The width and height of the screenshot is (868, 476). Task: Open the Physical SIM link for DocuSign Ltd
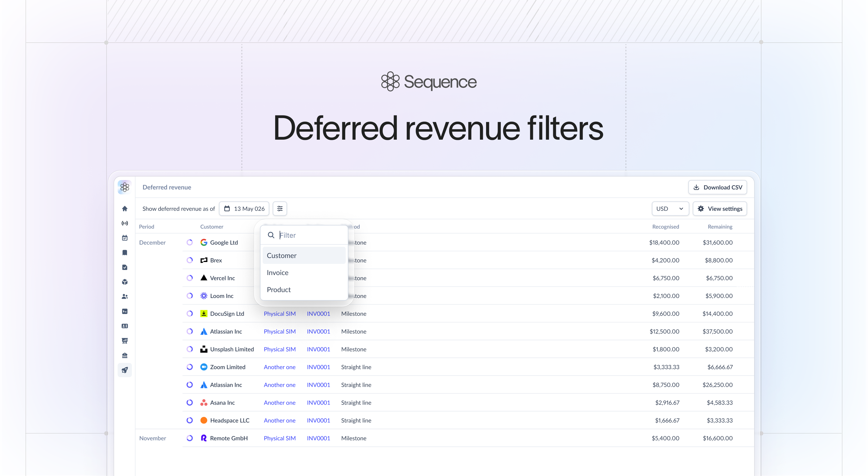click(x=280, y=313)
